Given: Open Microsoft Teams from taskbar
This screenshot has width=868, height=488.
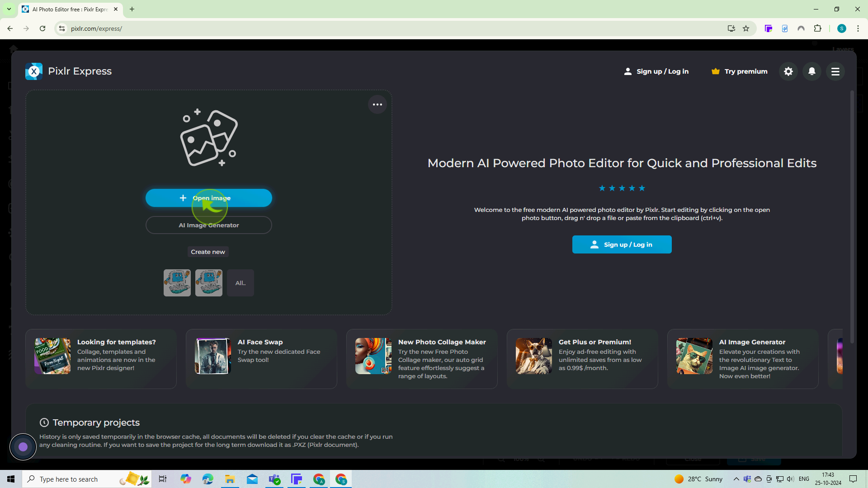Looking at the screenshot, I should point(274,479).
